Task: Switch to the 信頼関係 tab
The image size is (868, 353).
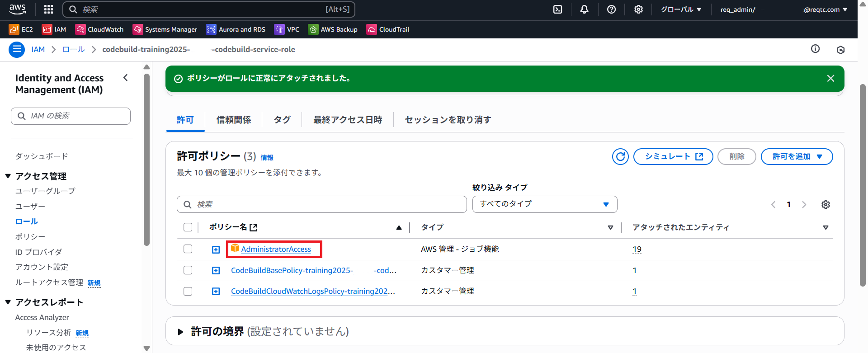Action: tap(234, 120)
